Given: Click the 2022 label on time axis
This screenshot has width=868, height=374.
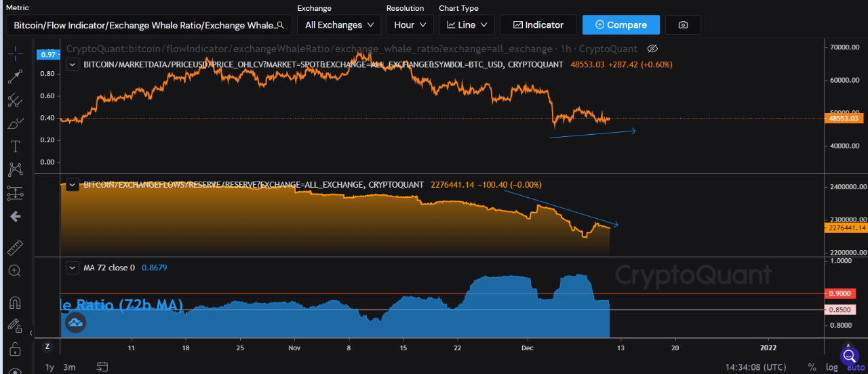Looking at the screenshot, I should click(x=769, y=347).
